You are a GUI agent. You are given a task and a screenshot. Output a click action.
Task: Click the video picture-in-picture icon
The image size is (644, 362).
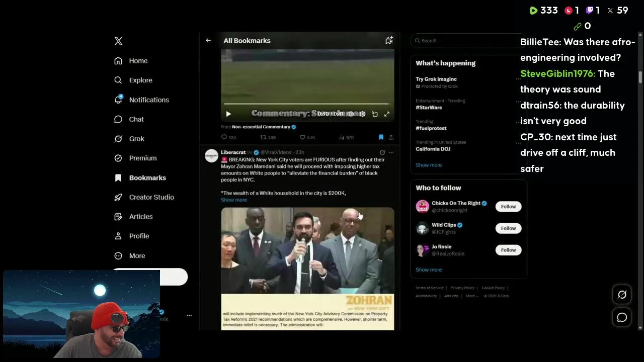pos(375,114)
